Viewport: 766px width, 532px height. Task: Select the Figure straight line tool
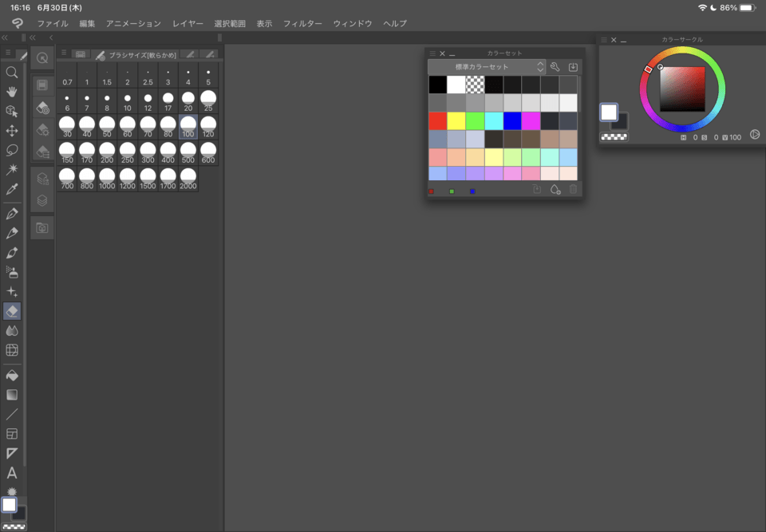(x=12, y=414)
